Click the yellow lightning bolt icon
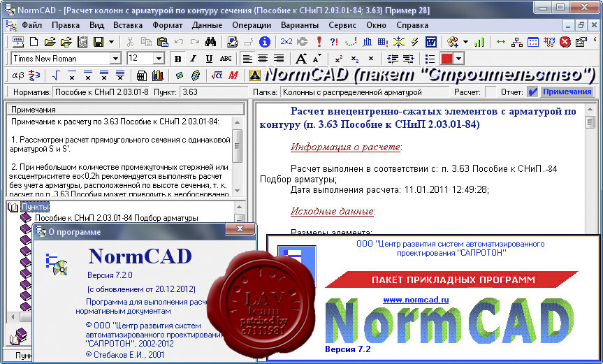 (414, 41)
